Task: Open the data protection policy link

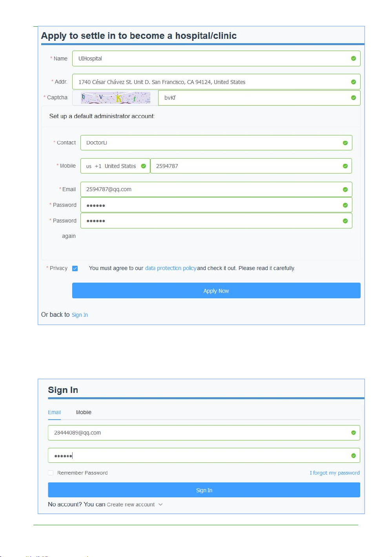Action: pos(171,268)
